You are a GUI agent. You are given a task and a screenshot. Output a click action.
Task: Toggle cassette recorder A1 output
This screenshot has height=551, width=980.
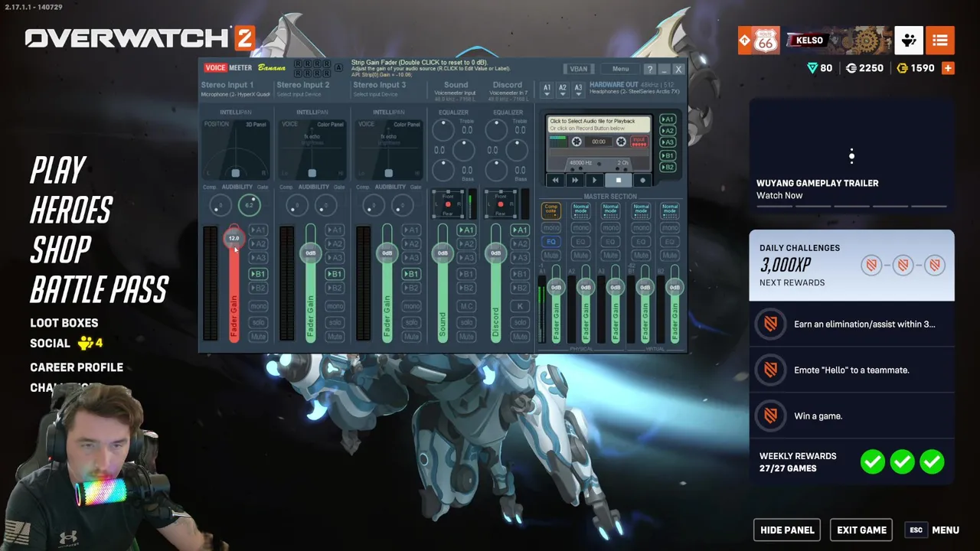click(x=668, y=120)
